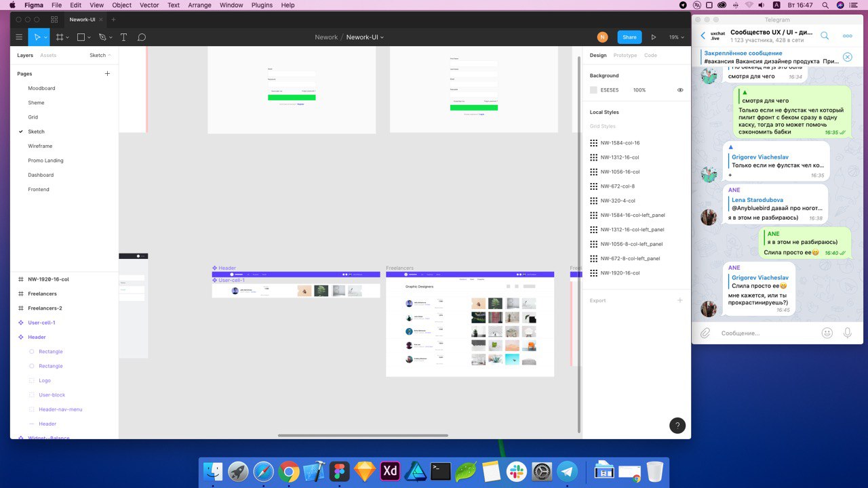Click Telegram message input field
Viewport: 868px width, 488px height.
pyautogui.click(x=766, y=333)
